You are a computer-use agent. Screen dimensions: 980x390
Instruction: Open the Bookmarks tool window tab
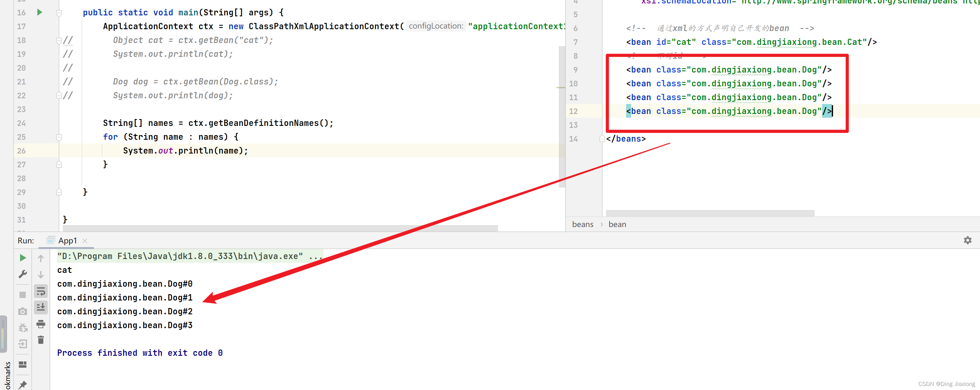pos(7,376)
